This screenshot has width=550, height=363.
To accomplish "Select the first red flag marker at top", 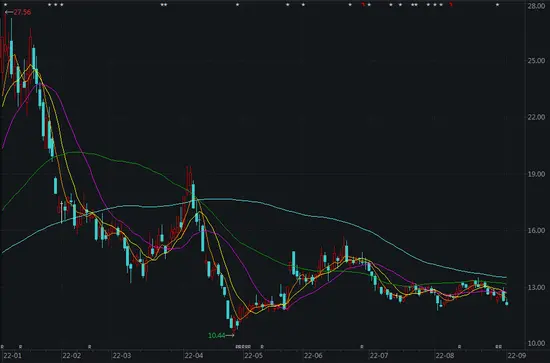I will pyautogui.click(x=364, y=5).
